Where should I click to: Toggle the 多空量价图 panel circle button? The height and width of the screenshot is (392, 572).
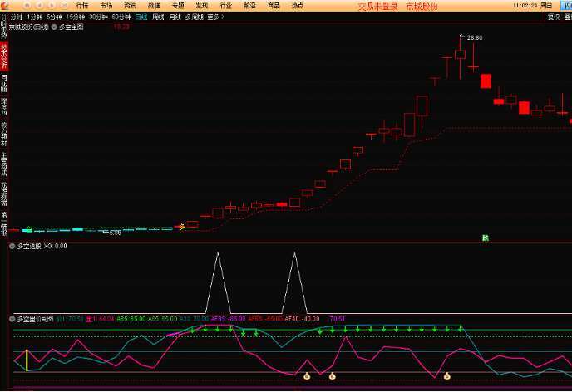[12, 318]
